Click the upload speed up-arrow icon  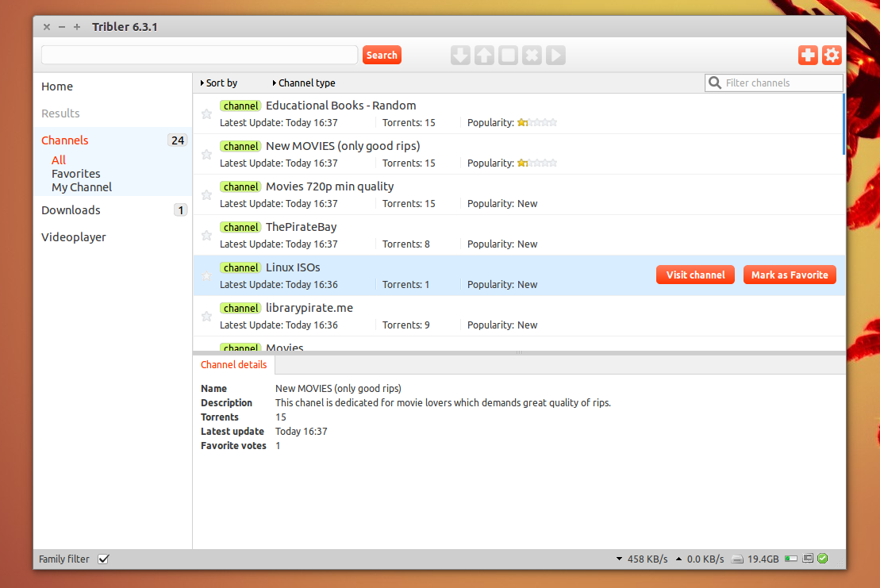point(678,559)
